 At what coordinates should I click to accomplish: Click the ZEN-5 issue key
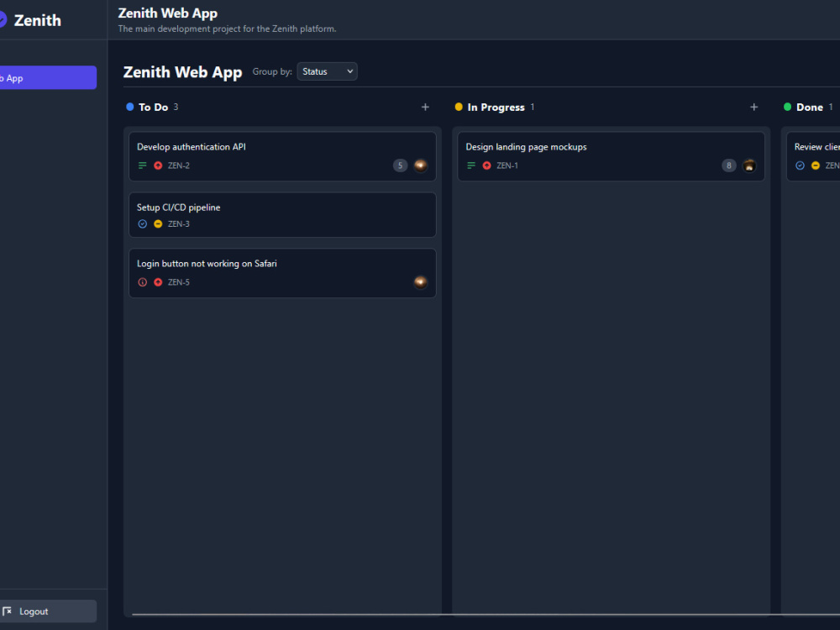[179, 282]
